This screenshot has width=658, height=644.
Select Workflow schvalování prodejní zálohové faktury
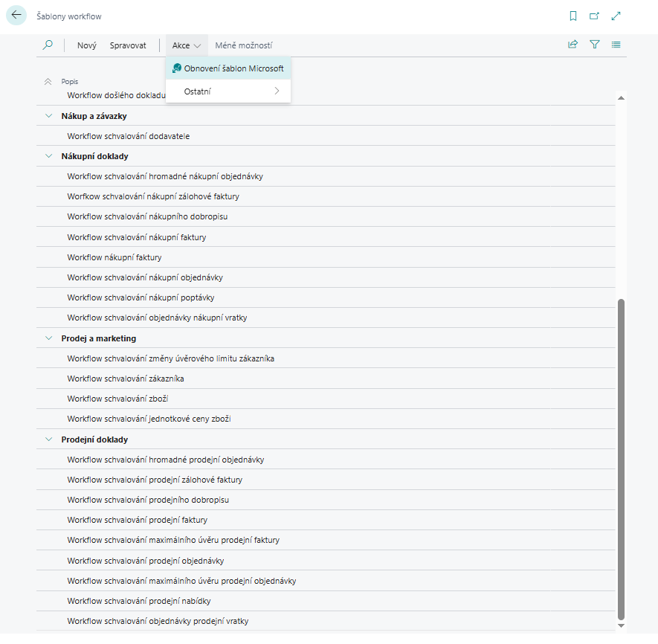pos(326,480)
